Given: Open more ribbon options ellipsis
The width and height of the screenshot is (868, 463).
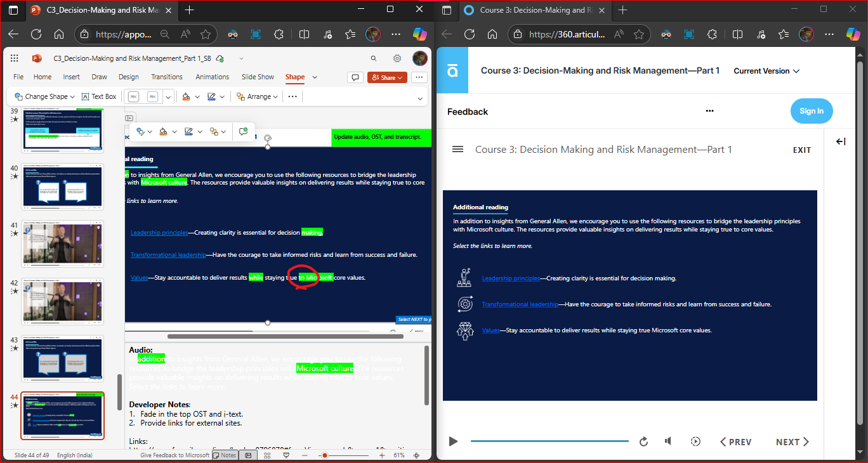Looking at the screenshot, I should click(293, 96).
